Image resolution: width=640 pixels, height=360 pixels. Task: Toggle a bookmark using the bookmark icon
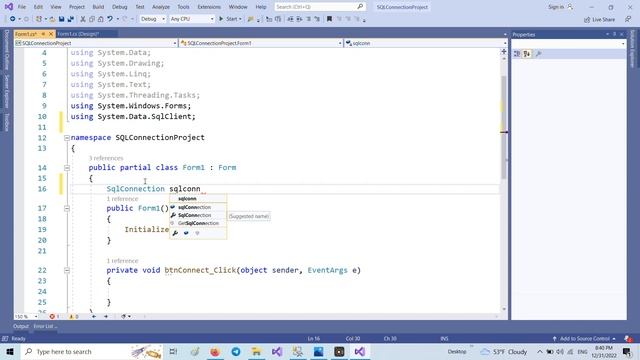point(329,19)
